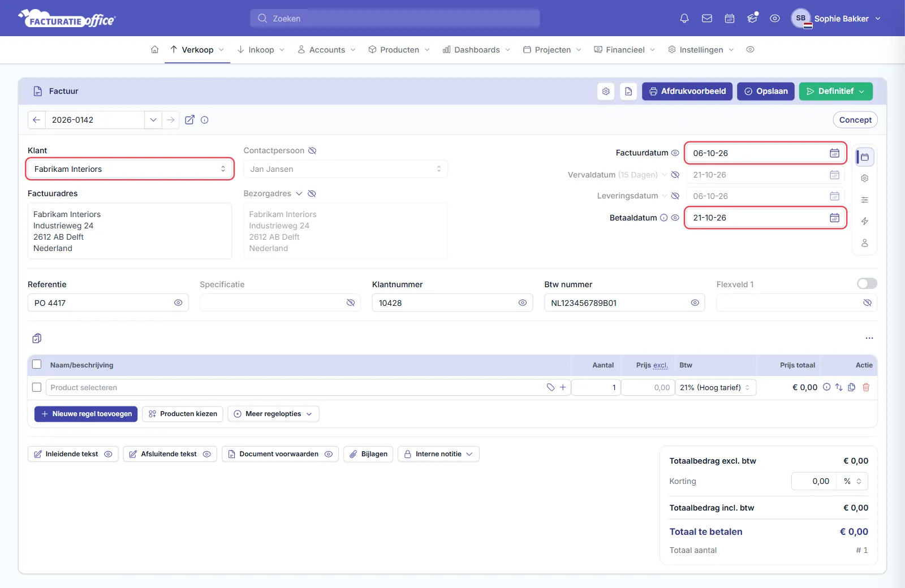Go to previous invoice with left arrow

[x=36, y=120]
